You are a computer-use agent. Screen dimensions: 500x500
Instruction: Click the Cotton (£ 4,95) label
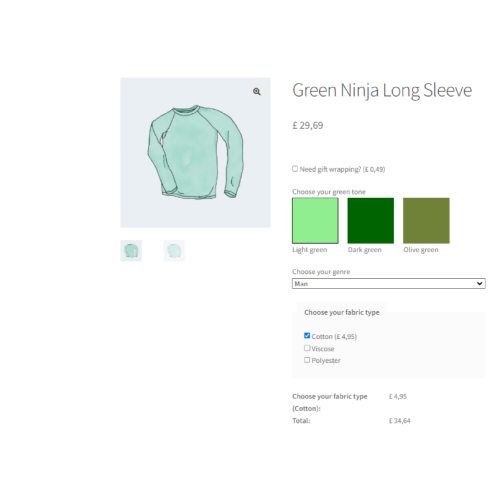click(334, 337)
